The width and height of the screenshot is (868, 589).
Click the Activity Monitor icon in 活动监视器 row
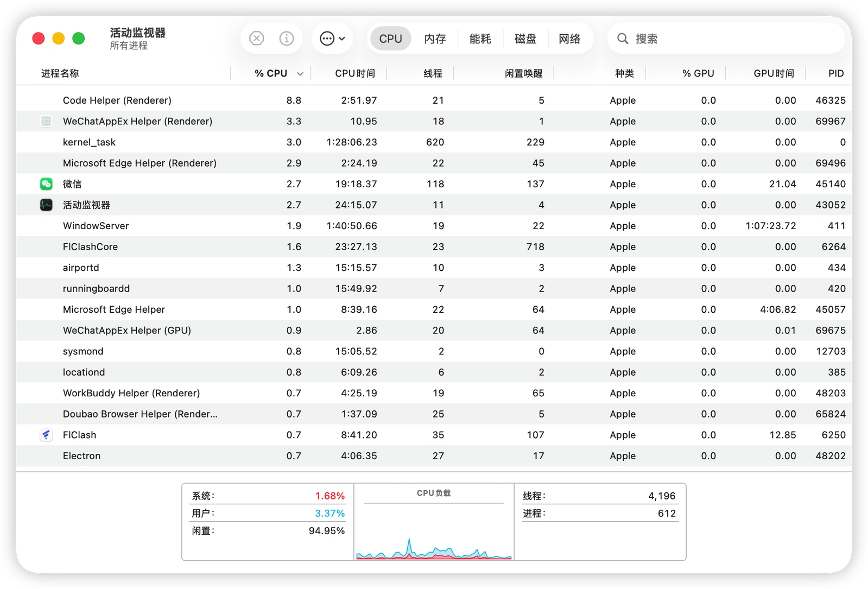46,205
